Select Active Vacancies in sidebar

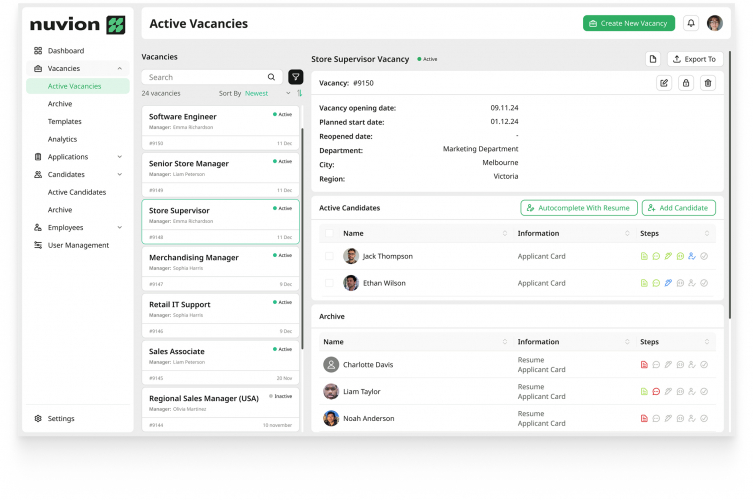(78, 86)
